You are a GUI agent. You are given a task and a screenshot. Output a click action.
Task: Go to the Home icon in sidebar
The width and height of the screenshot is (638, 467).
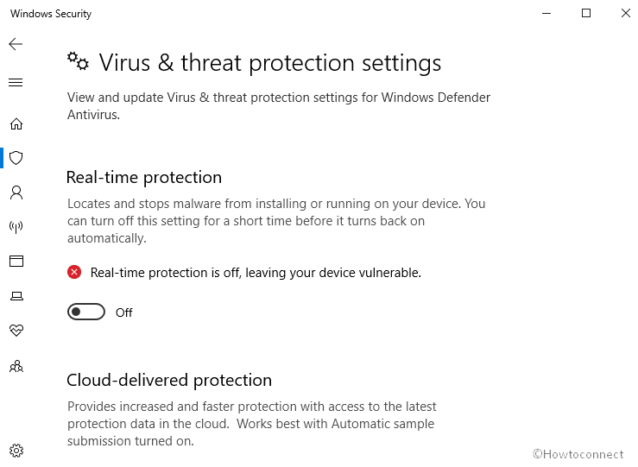[15, 124]
